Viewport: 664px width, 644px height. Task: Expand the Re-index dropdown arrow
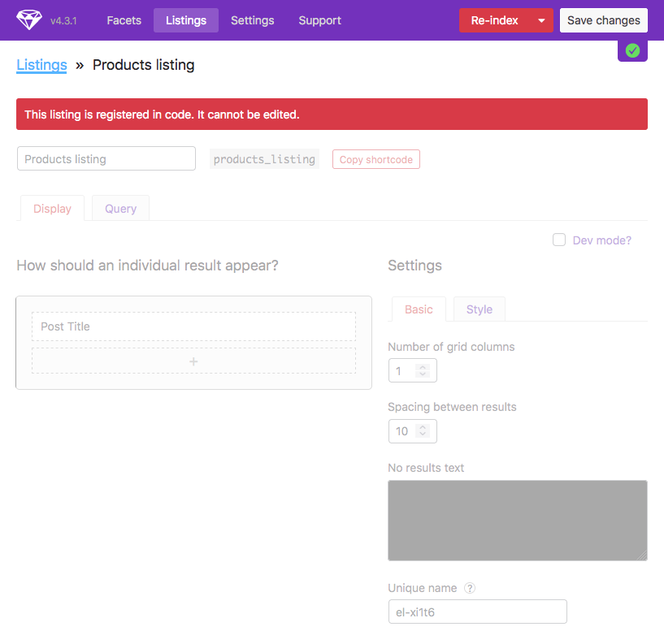(541, 20)
